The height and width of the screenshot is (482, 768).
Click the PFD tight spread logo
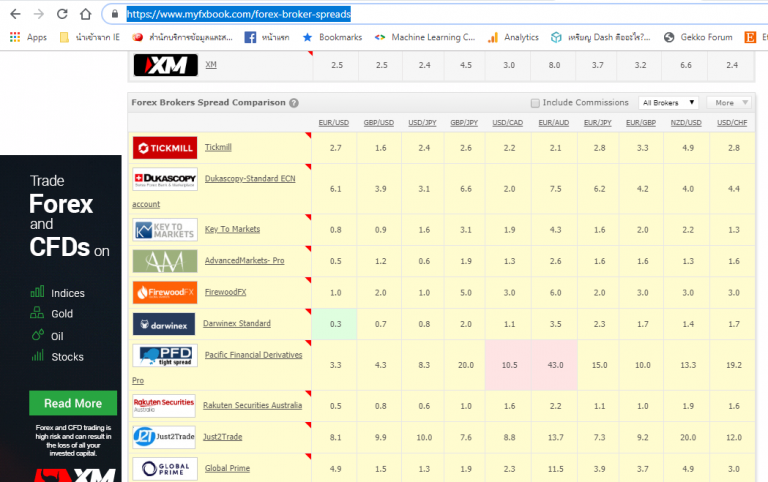point(165,356)
